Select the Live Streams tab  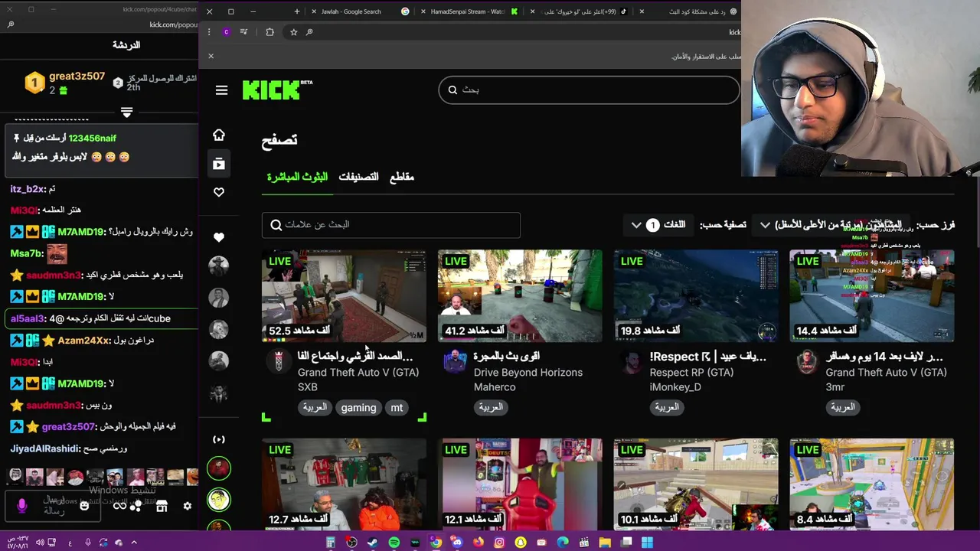click(x=297, y=177)
